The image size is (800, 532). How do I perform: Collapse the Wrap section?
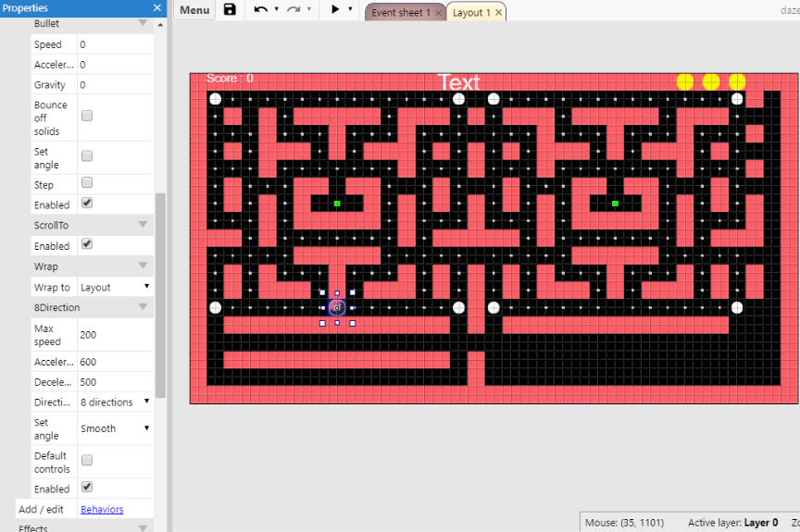click(x=143, y=266)
